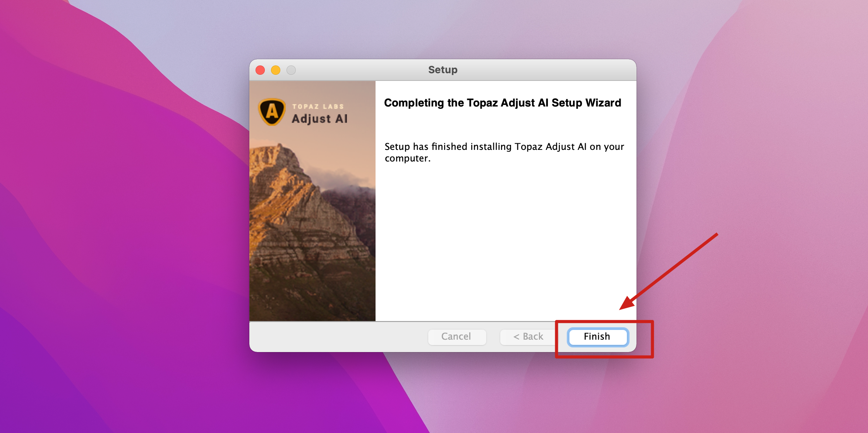Image resolution: width=868 pixels, height=433 pixels.
Task: Select the 'Adjust AI' product name text
Action: [x=320, y=119]
